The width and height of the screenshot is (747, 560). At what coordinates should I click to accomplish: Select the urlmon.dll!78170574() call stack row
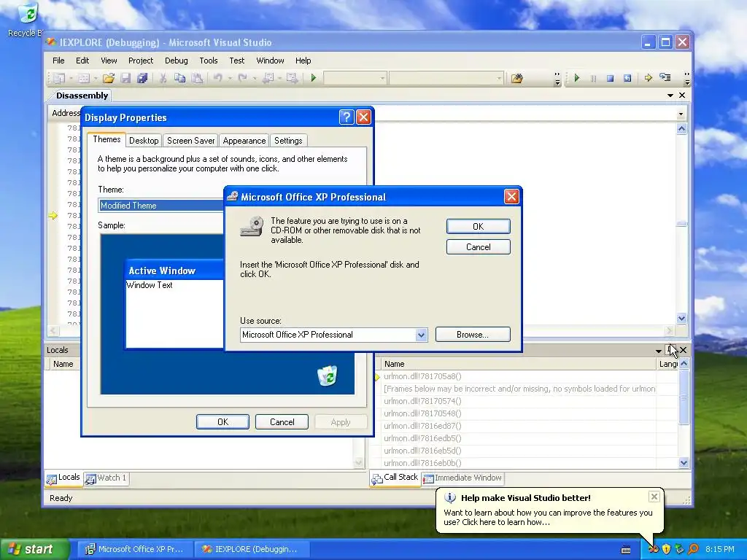(x=519, y=401)
